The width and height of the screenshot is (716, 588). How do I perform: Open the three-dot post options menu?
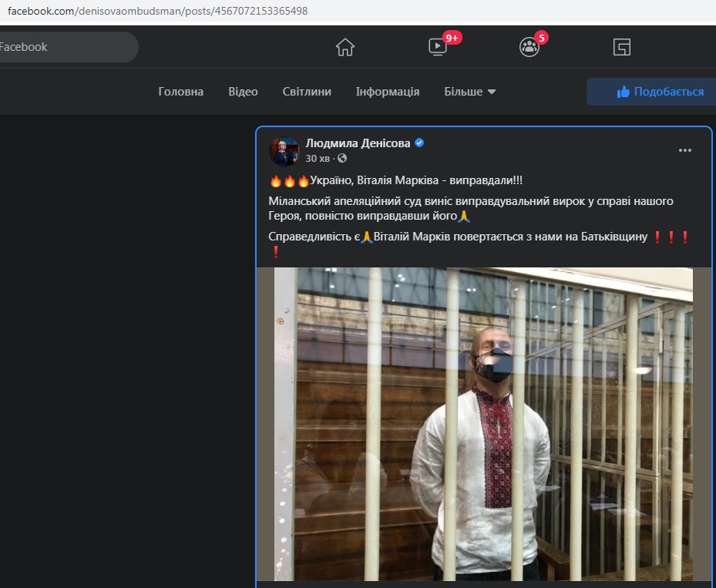click(685, 150)
